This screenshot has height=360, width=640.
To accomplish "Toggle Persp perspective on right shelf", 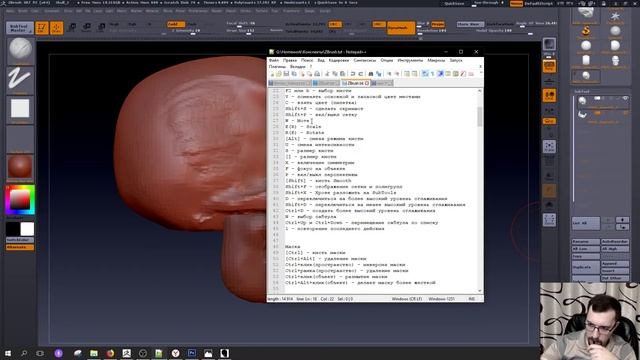I will (x=549, y=67).
